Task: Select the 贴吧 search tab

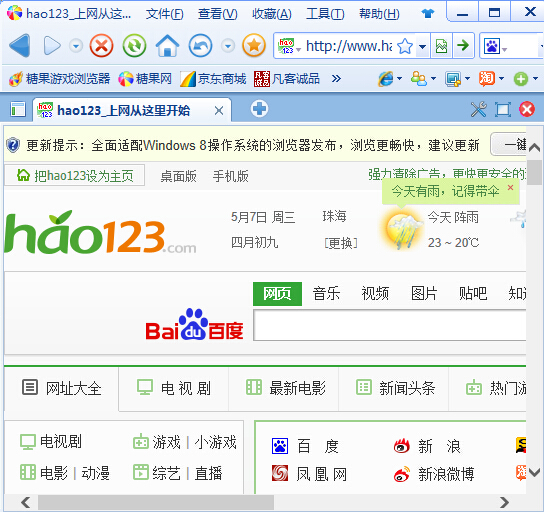Action: point(473,294)
